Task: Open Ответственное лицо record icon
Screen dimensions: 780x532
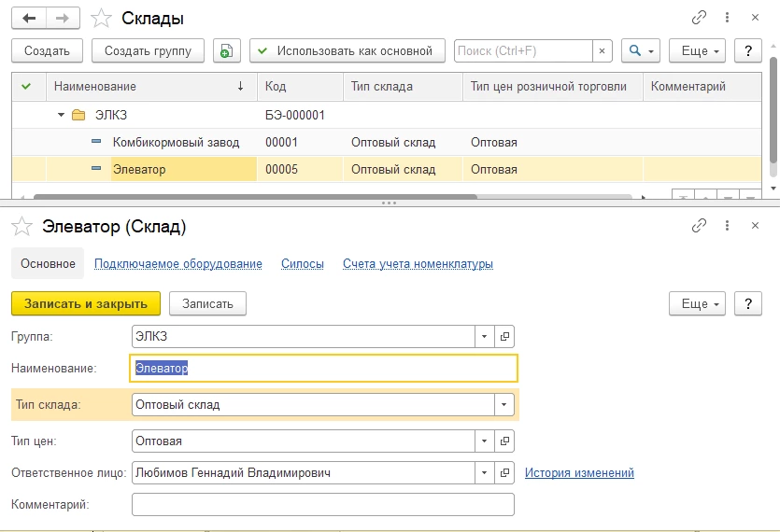Action: point(505,473)
